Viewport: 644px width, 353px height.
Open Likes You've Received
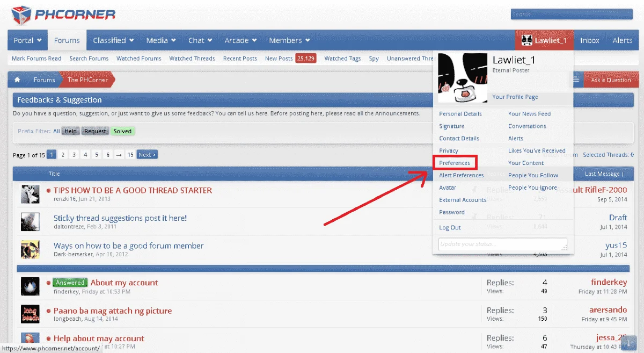tap(537, 151)
